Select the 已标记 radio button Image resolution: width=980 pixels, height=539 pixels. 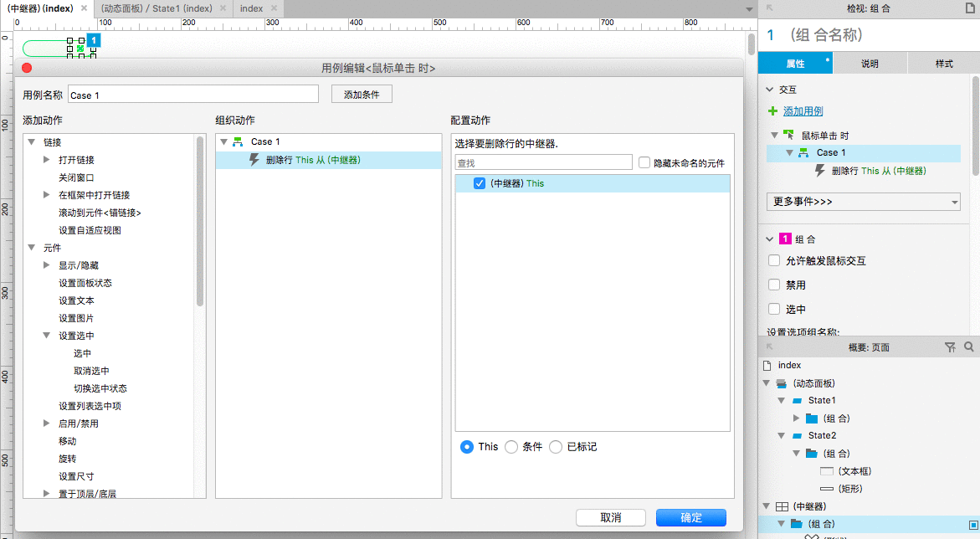556,446
